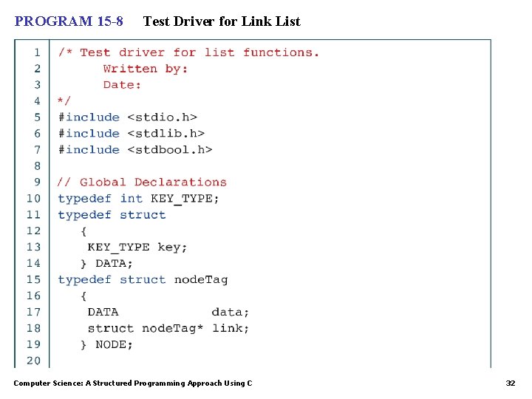Select the title 'Test Driver for Link List'
Image resolution: width=532 pixels, height=399 pixels.
tap(222, 21)
